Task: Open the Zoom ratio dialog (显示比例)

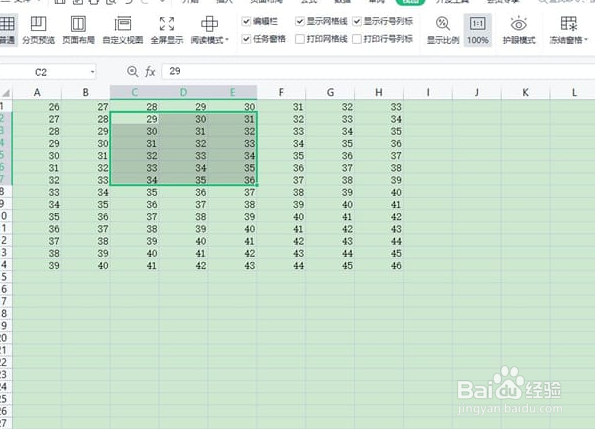Action: (x=443, y=30)
